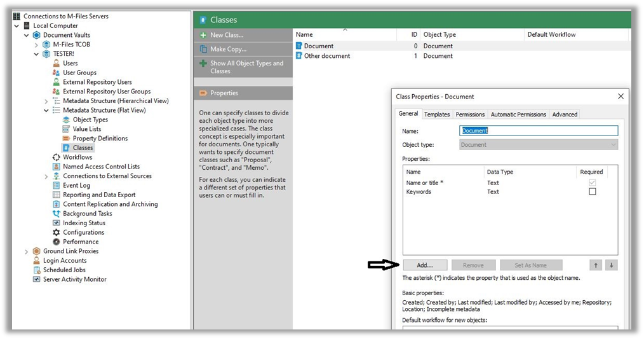Click Make Copy... in task pane
This screenshot has height=339, width=644.
tap(243, 49)
